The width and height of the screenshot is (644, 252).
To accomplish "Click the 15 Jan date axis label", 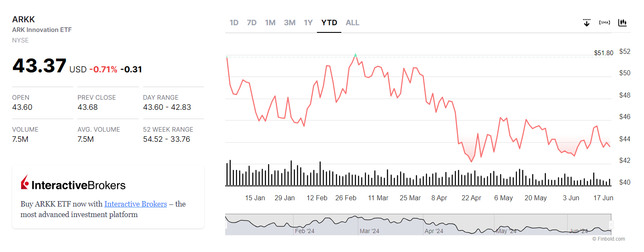I will pos(255,198).
